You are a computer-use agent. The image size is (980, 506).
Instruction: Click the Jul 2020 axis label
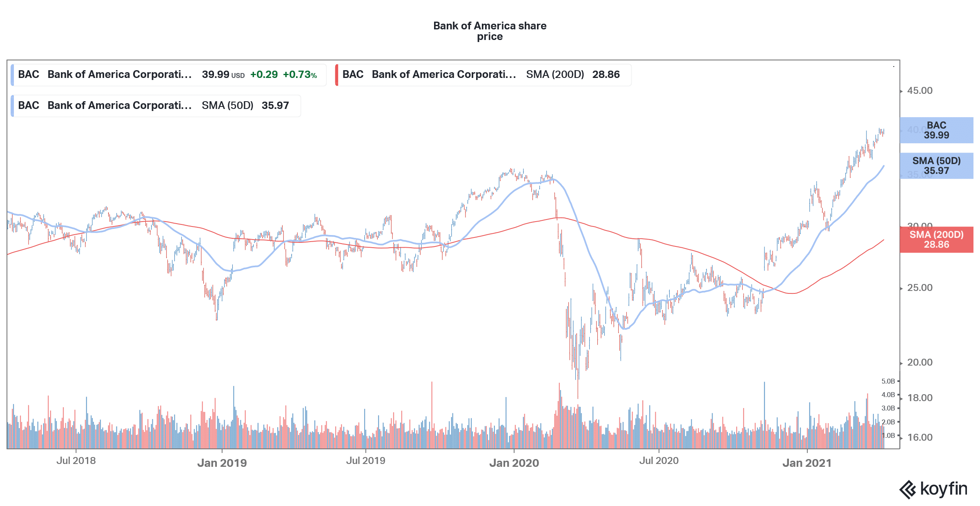coord(659,461)
